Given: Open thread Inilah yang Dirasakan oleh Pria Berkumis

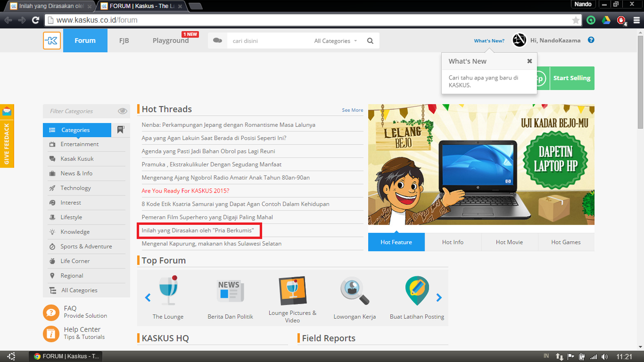Looking at the screenshot, I should 198,230.
